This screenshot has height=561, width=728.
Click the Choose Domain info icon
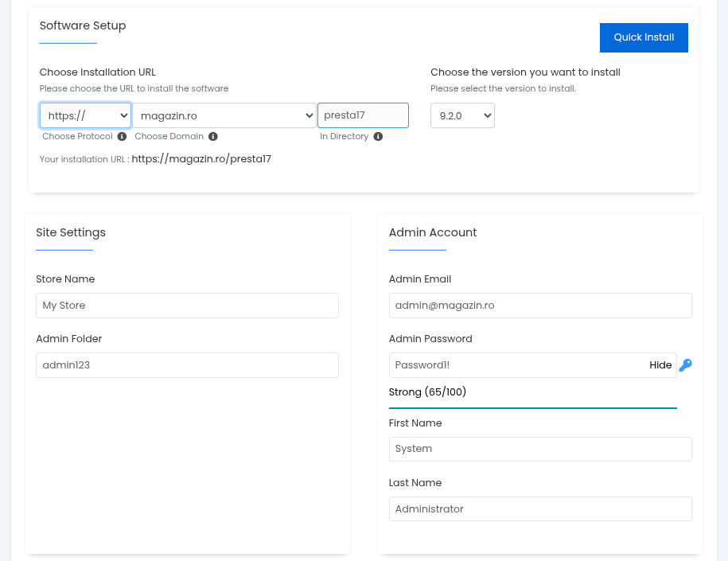(x=213, y=137)
